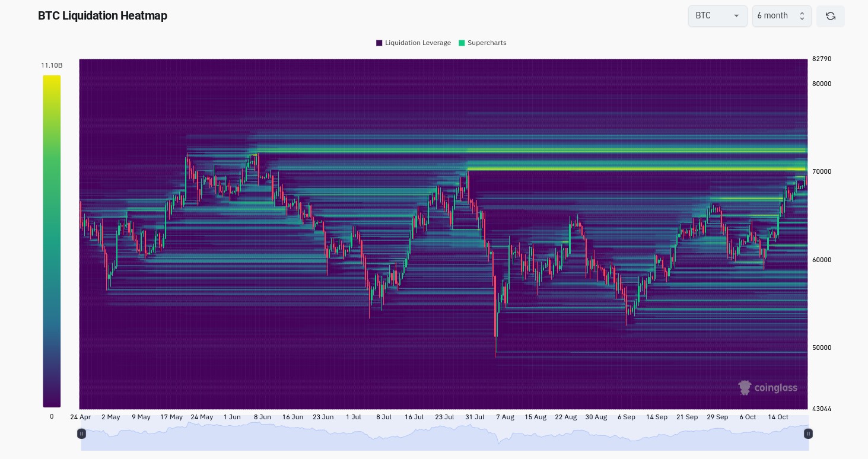This screenshot has height=459, width=868.
Task: Click the 70000 price axis label
Action: tap(821, 171)
